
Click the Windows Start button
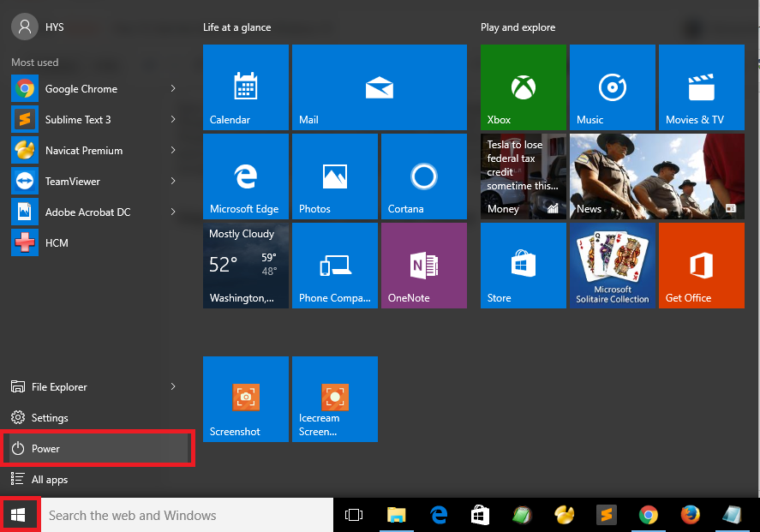[x=18, y=515]
